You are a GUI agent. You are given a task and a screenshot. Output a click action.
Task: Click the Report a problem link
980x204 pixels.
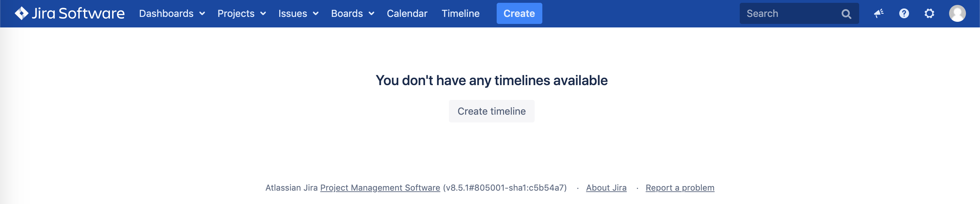680,187
